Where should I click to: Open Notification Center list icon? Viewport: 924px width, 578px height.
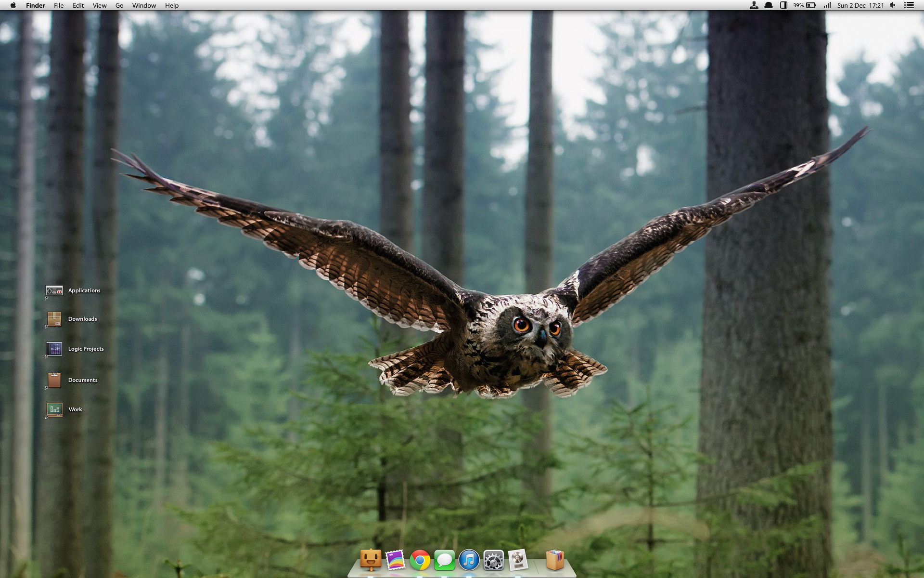pos(909,5)
